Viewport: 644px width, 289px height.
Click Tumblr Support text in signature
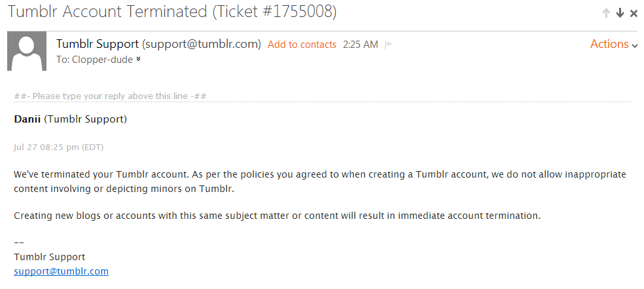pyautogui.click(x=49, y=257)
